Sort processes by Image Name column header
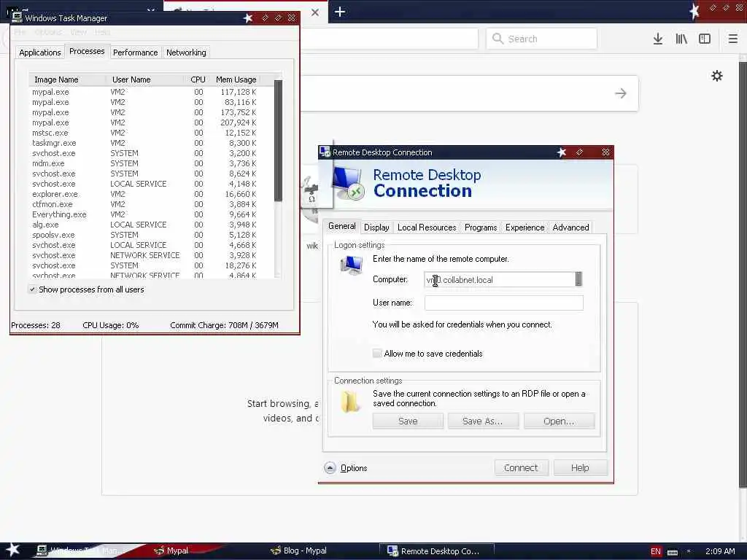The image size is (747, 560). click(x=67, y=79)
